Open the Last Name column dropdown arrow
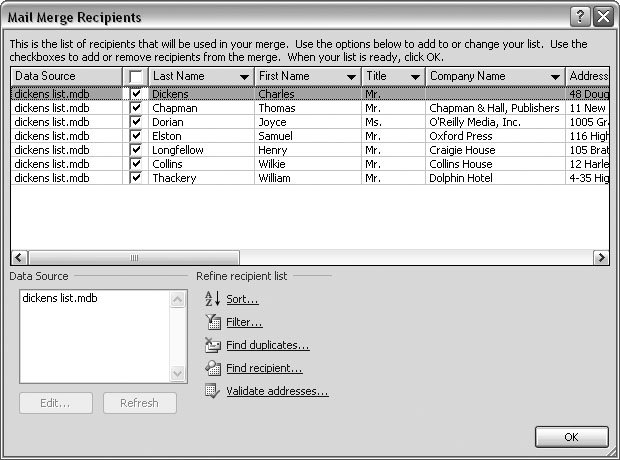The image size is (620, 460). click(x=244, y=77)
